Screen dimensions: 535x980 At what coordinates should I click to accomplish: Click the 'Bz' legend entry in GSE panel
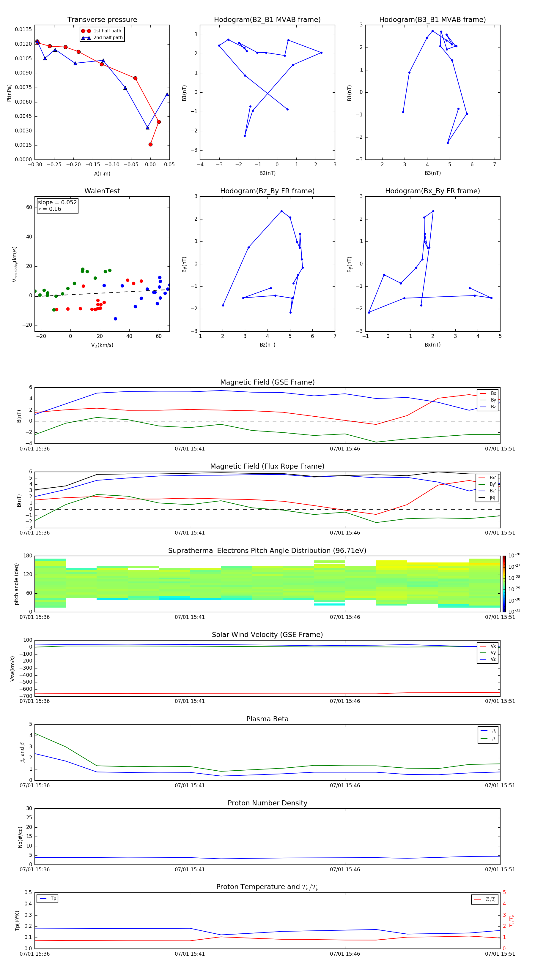[488, 407]
